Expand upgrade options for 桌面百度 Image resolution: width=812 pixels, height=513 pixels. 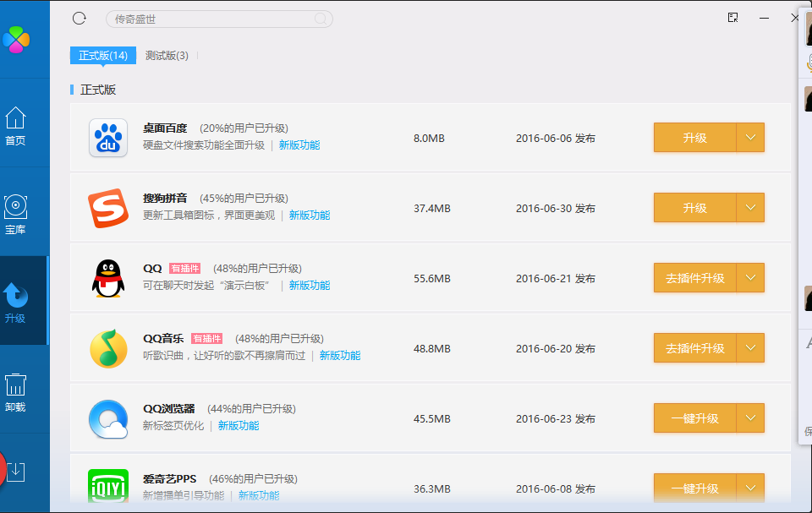(x=750, y=138)
